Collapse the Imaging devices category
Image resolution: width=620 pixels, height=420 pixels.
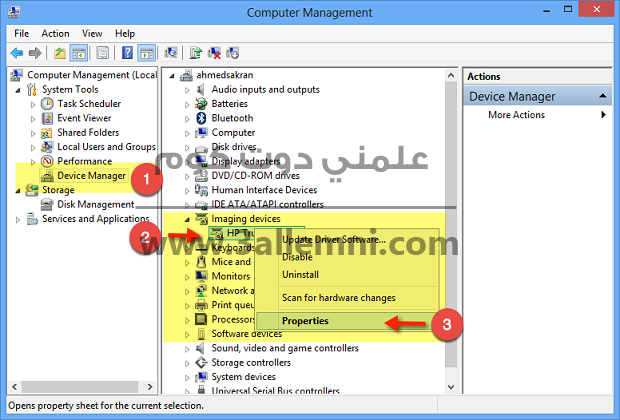click(188, 219)
